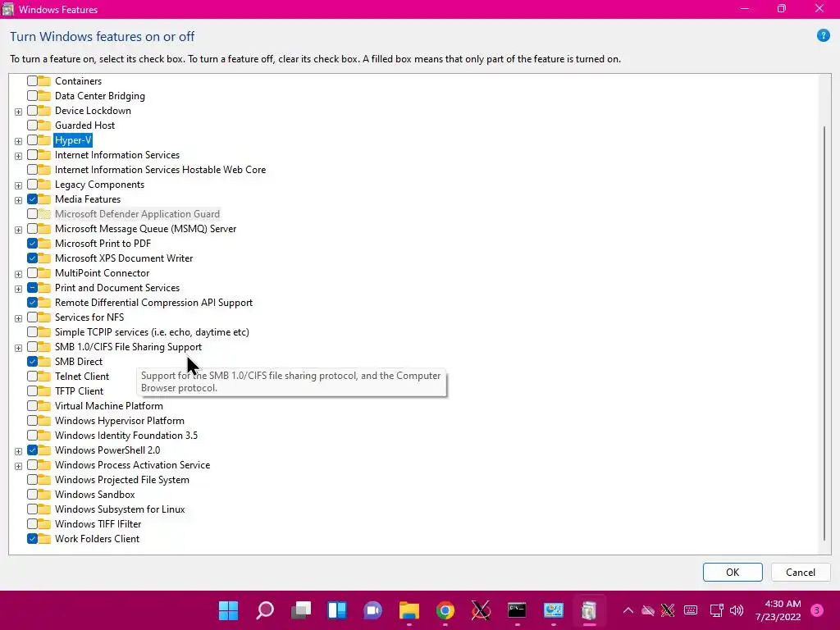Click the Windows Features title bar icon

8,9
